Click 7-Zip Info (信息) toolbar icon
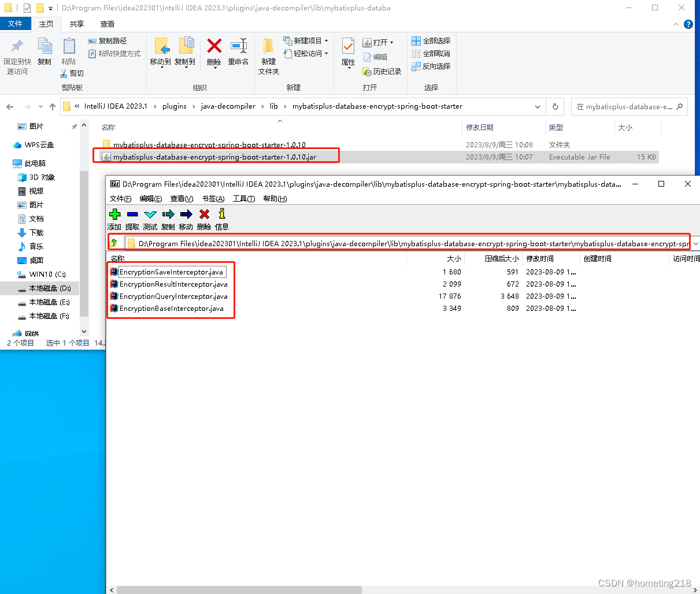The image size is (700, 594). coord(222,214)
